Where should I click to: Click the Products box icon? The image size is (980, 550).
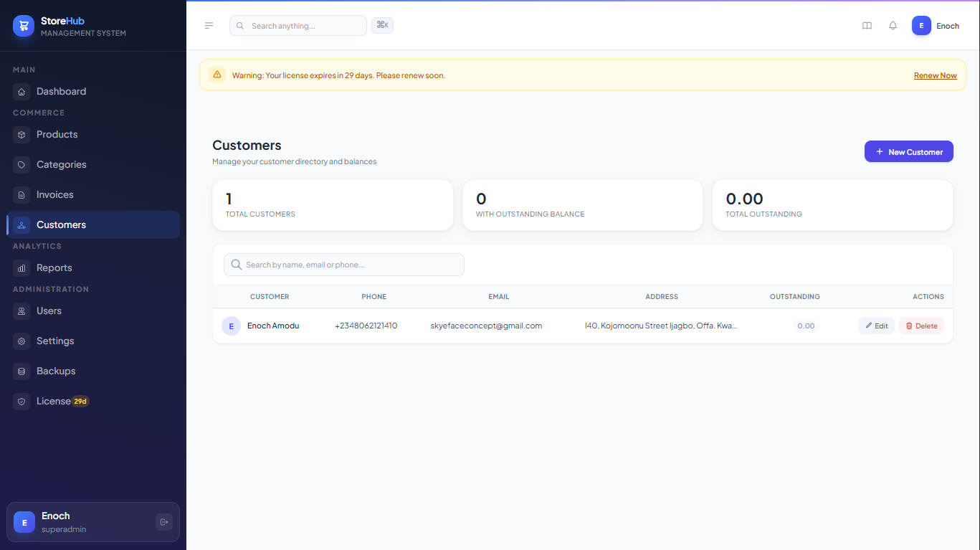pyautogui.click(x=22, y=135)
